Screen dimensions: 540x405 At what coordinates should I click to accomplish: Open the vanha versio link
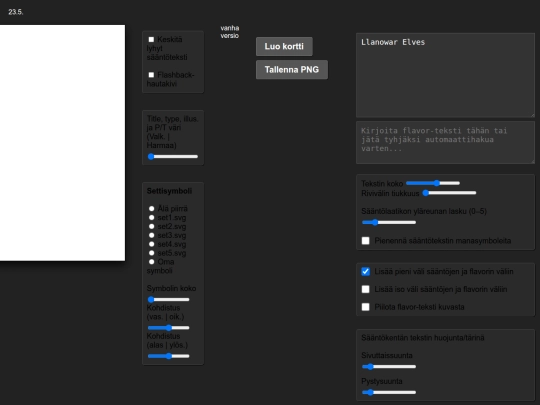click(230, 32)
